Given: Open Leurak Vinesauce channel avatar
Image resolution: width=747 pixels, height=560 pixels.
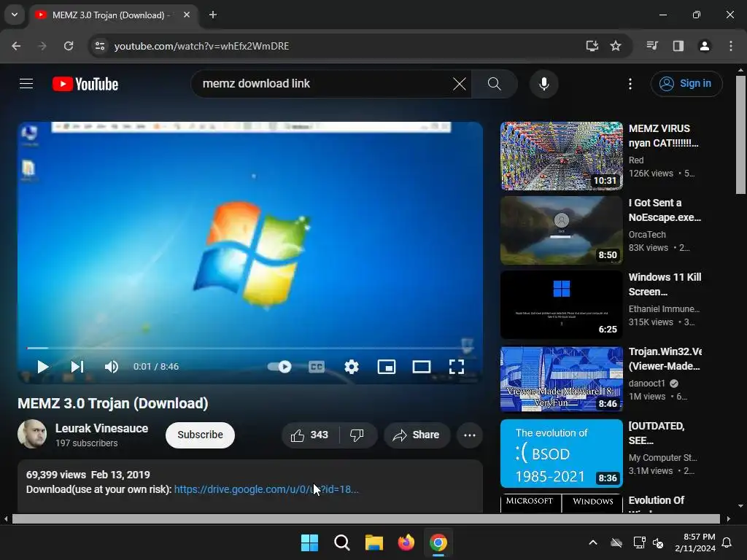Looking at the screenshot, I should 32,434.
